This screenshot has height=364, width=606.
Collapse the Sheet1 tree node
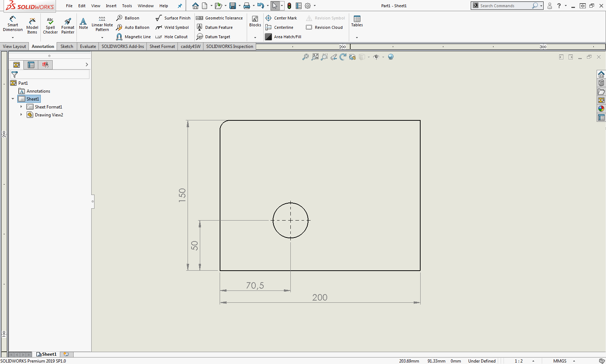[x=13, y=99]
